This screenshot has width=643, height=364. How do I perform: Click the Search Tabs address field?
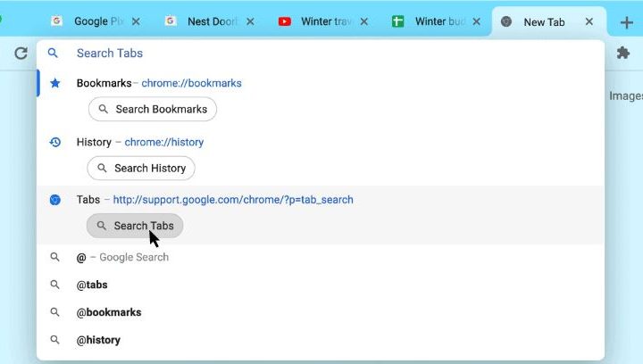tap(321, 54)
